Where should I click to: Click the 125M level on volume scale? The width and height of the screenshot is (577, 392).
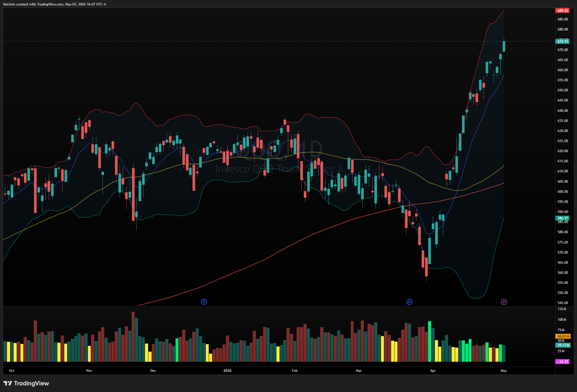(562, 309)
